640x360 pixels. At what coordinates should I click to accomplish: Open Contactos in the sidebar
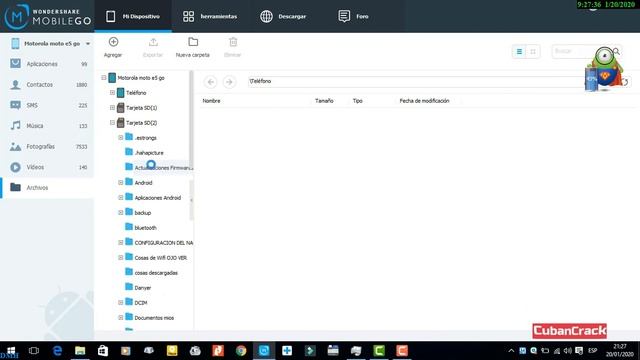[48, 84]
